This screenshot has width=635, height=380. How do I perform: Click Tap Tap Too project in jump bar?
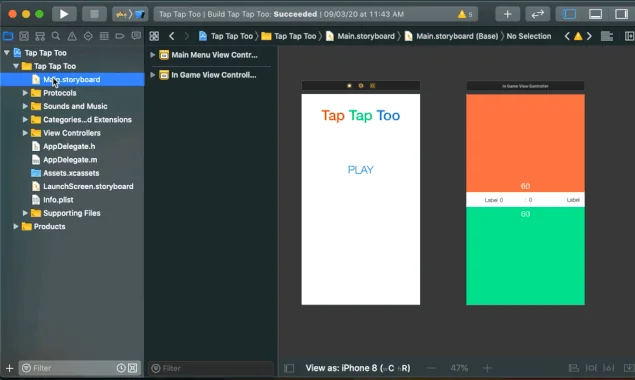point(226,36)
